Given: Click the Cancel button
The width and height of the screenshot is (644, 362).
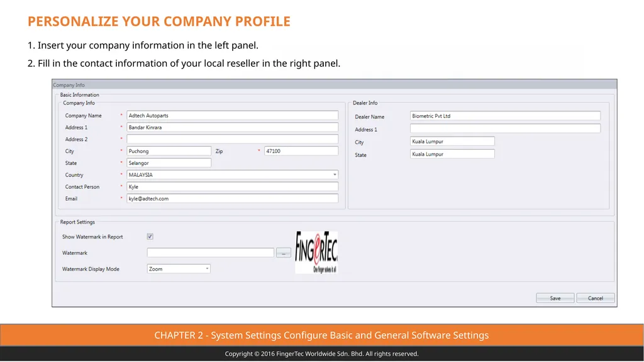Looking at the screenshot, I should [596, 298].
